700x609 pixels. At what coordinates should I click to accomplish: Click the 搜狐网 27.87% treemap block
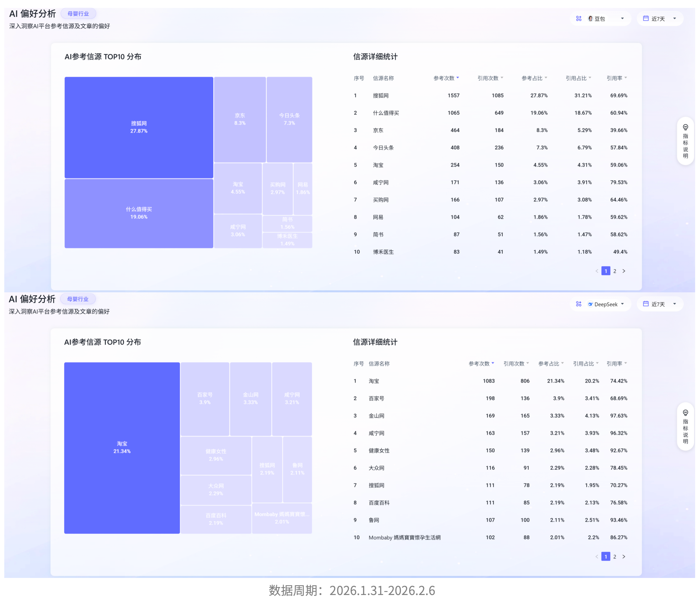click(x=139, y=127)
